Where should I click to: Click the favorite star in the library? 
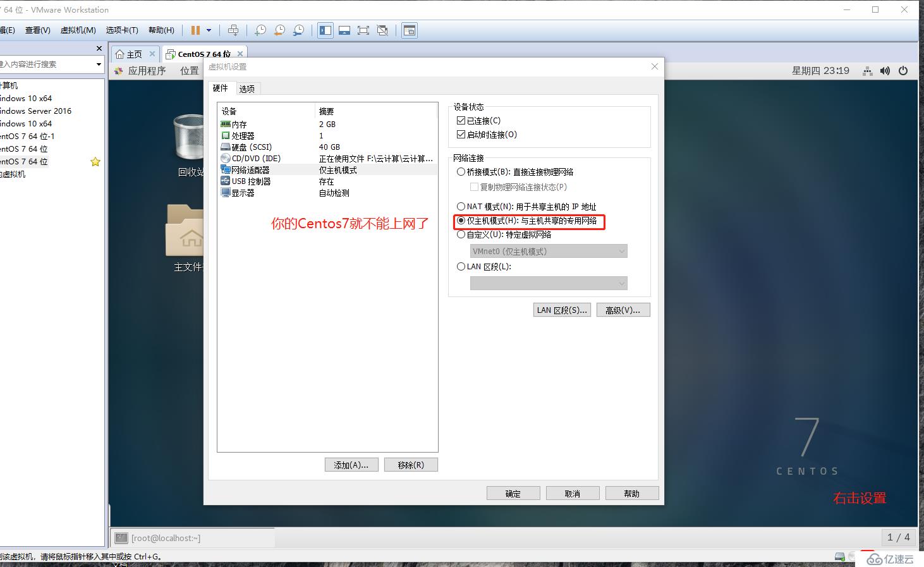[x=95, y=162]
